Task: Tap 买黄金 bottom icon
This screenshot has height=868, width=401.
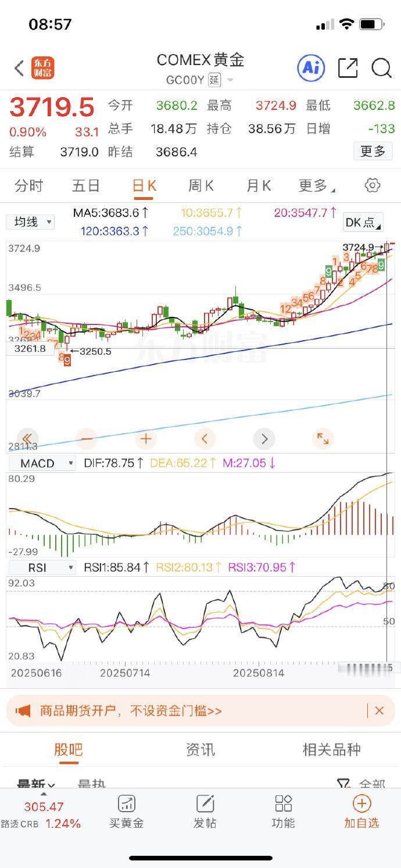Action: tap(126, 812)
